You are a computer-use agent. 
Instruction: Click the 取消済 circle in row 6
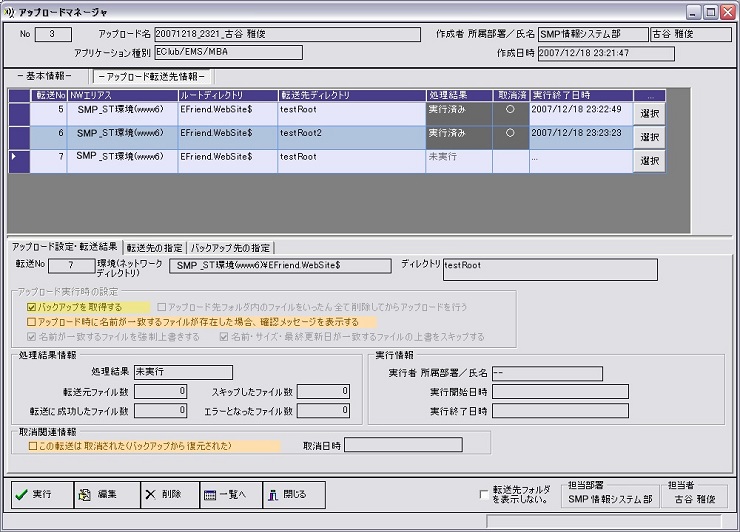[510, 133]
